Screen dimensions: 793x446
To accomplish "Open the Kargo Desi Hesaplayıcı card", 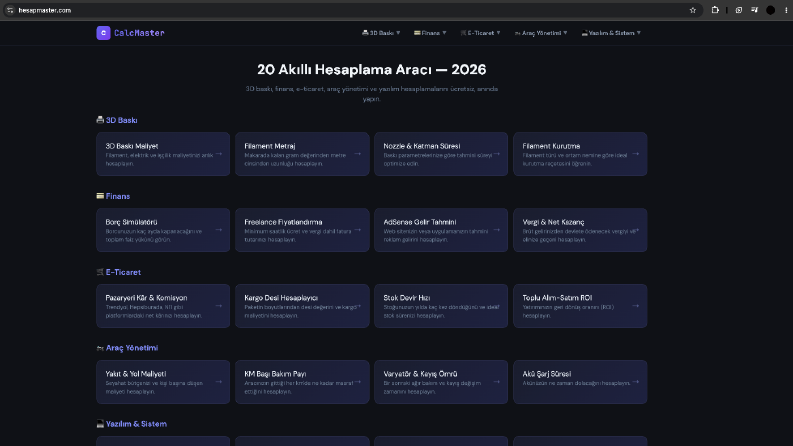I will (302, 306).
